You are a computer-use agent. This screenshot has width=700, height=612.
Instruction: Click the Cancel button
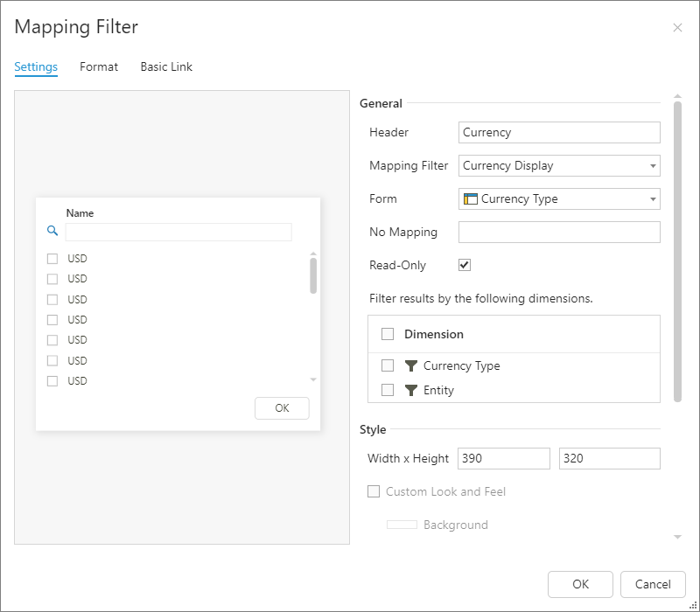[x=652, y=584]
